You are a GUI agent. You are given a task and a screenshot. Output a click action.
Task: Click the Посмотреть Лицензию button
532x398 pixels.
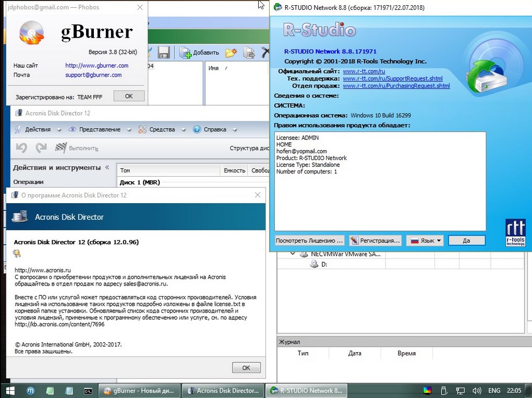click(309, 240)
